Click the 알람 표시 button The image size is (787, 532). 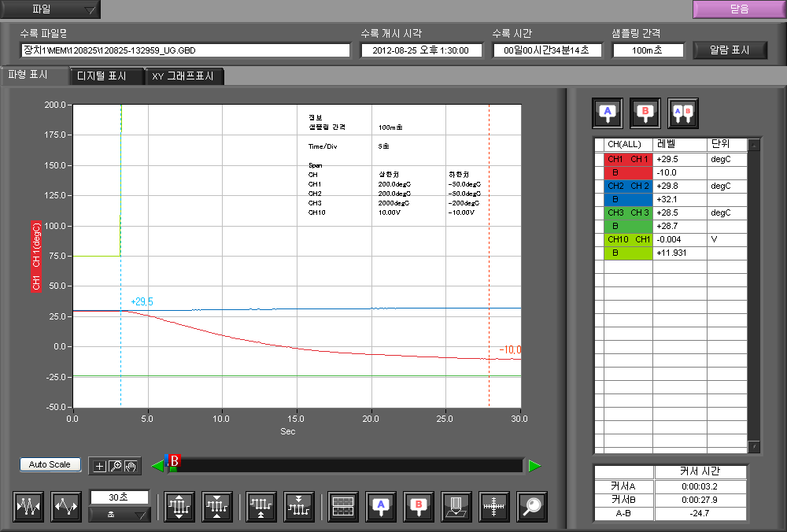pos(729,50)
